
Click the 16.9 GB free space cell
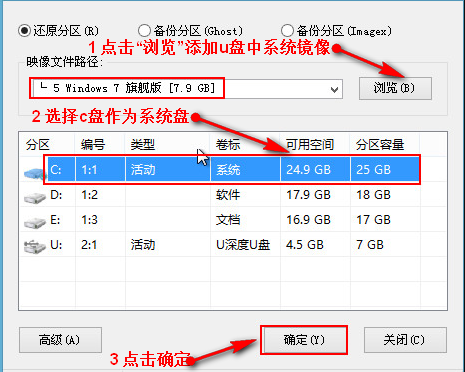(x=308, y=220)
